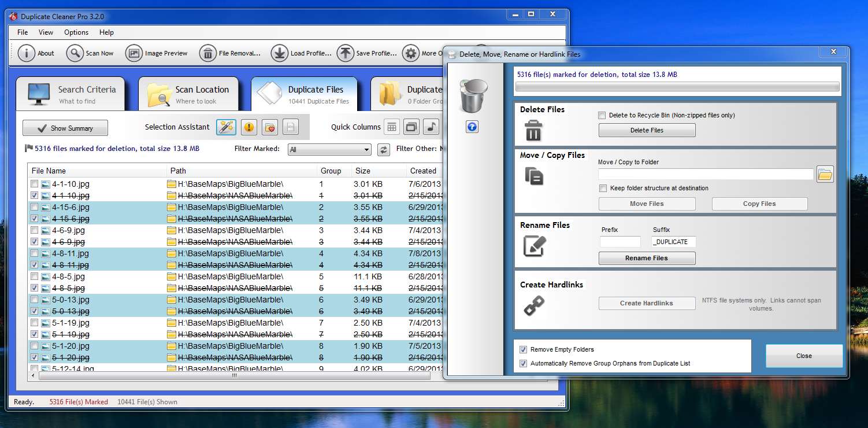Open the Selection Assistant magic wand
Screen dimensions: 868x428
pyautogui.click(x=226, y=127)
